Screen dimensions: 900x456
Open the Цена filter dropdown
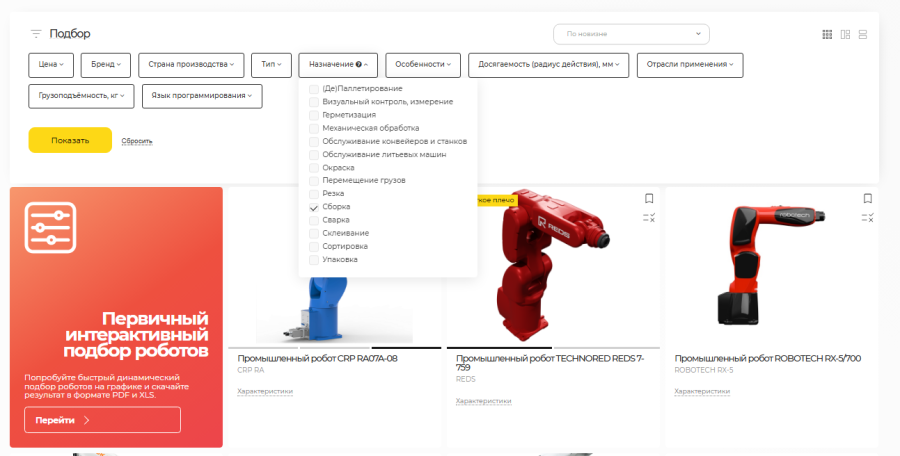tap(51, 65)
